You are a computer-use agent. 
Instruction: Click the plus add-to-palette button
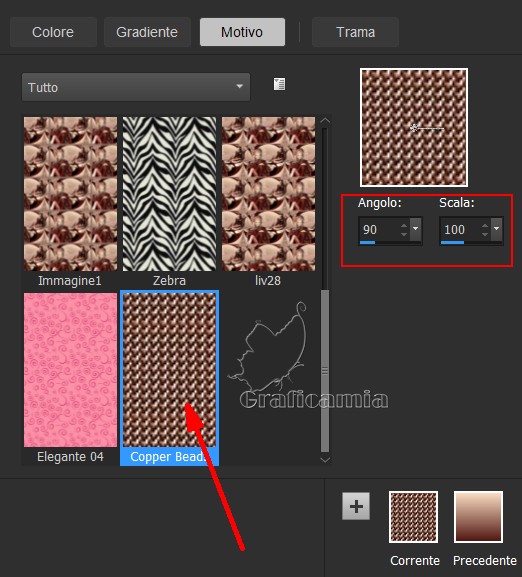click(356, 506)
